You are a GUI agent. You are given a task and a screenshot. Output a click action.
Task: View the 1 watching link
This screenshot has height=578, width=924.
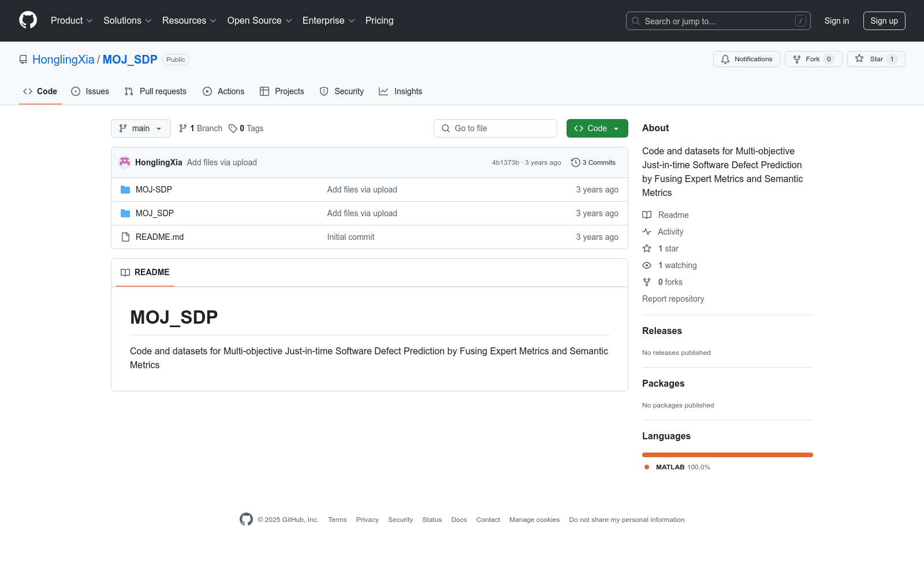[x=670, y=265]
